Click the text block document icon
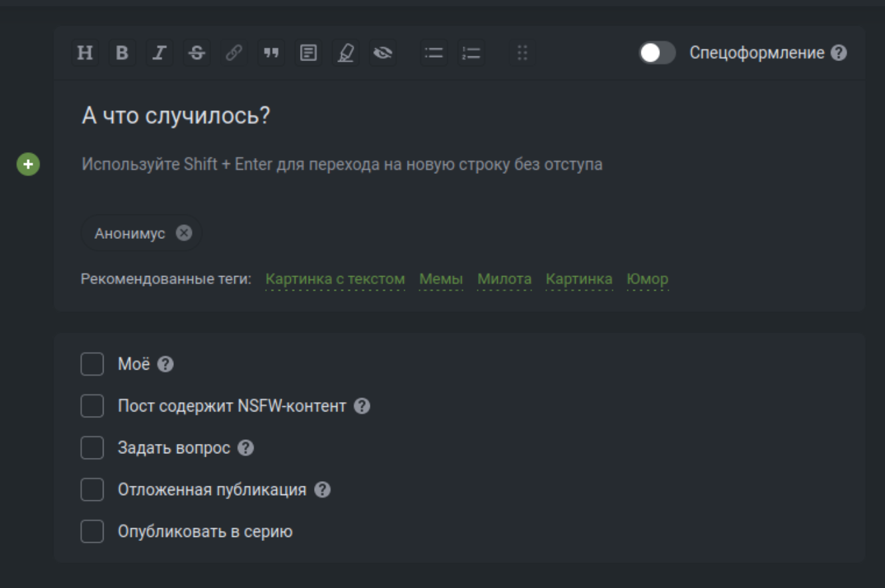 click(308, 53)
